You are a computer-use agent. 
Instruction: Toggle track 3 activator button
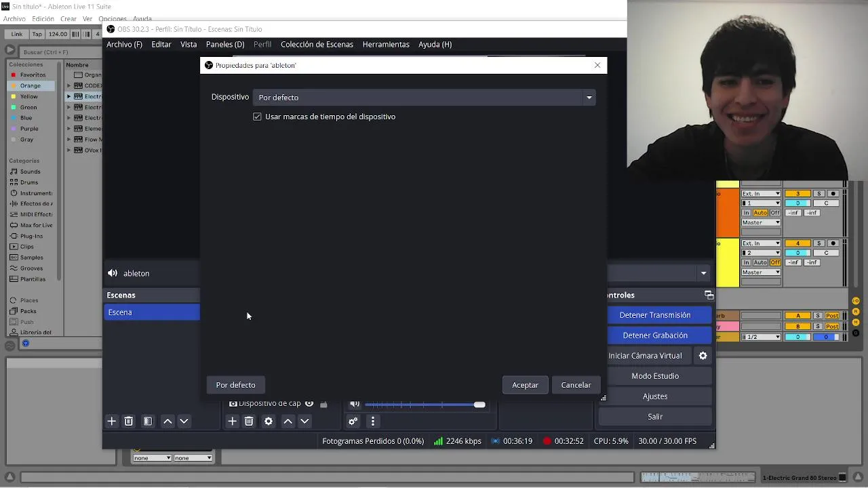(797, 194)
